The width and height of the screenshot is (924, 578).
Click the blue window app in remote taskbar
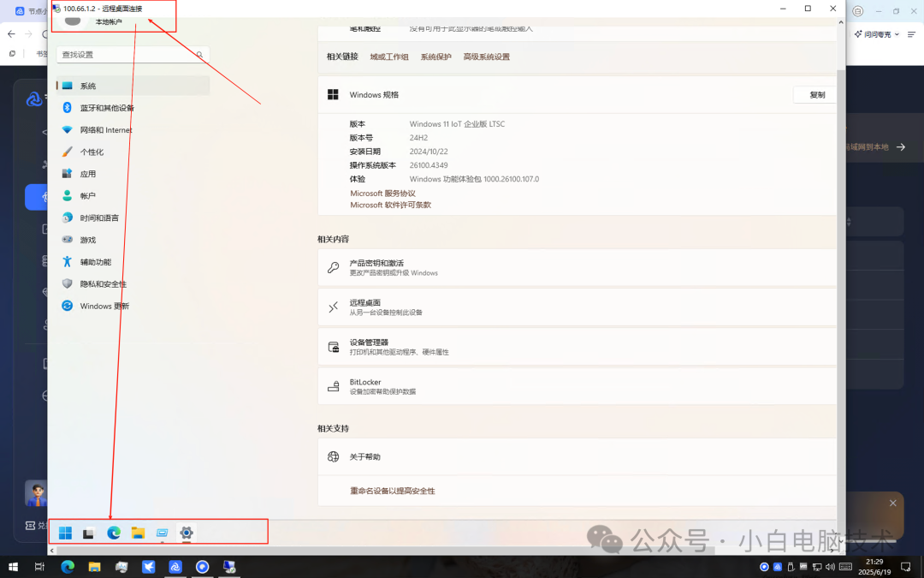pos(162,533)
